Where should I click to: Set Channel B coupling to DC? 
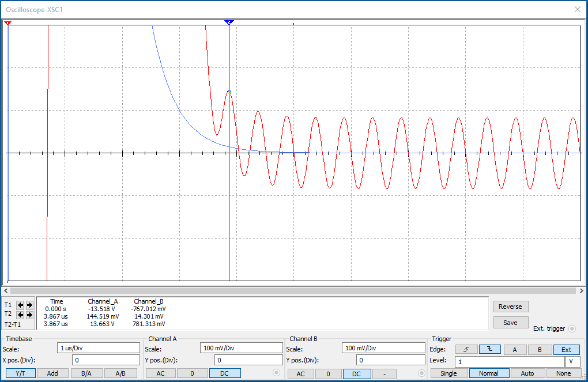[356, 374]
